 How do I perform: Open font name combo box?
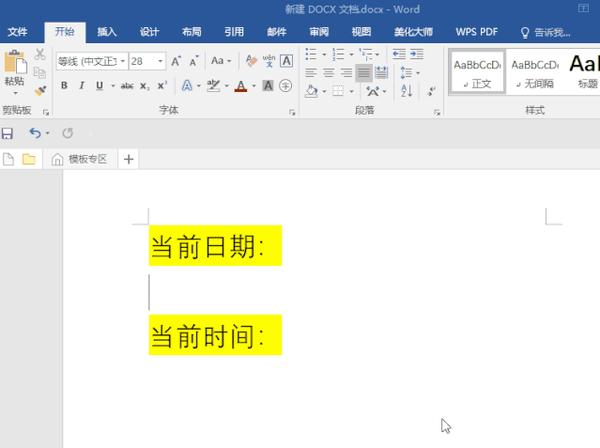tap(92, 61)
